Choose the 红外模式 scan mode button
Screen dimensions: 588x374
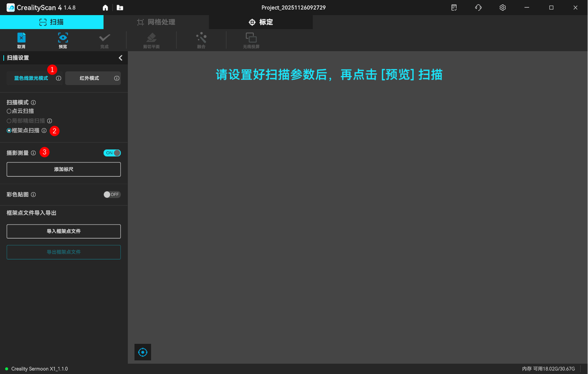(x=89, y=78)
